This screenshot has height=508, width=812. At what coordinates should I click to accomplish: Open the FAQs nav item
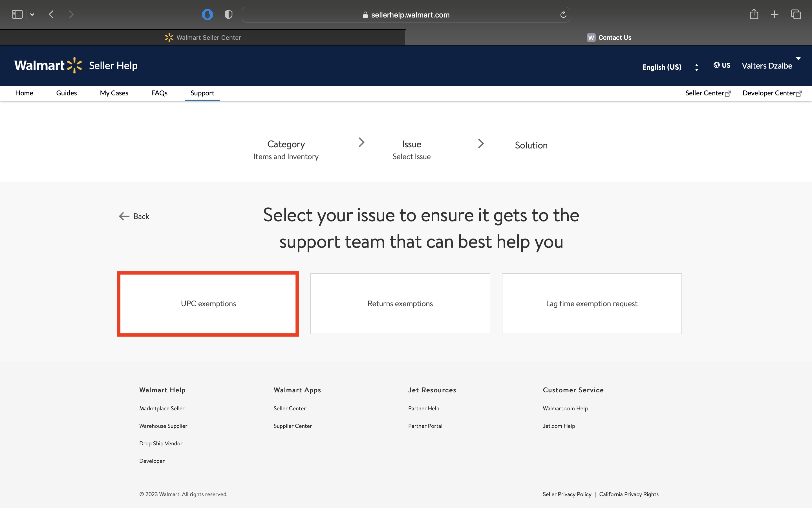(x=159, y=93)
